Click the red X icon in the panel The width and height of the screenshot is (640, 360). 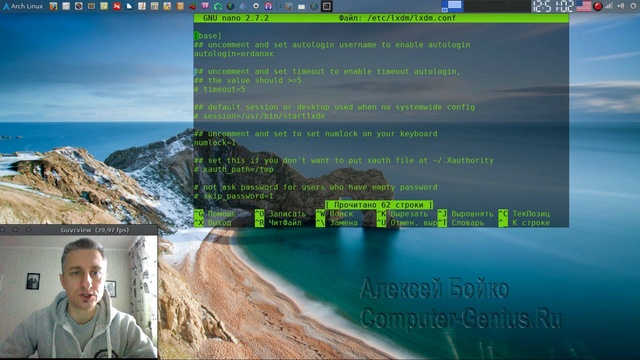coord(117,6)
